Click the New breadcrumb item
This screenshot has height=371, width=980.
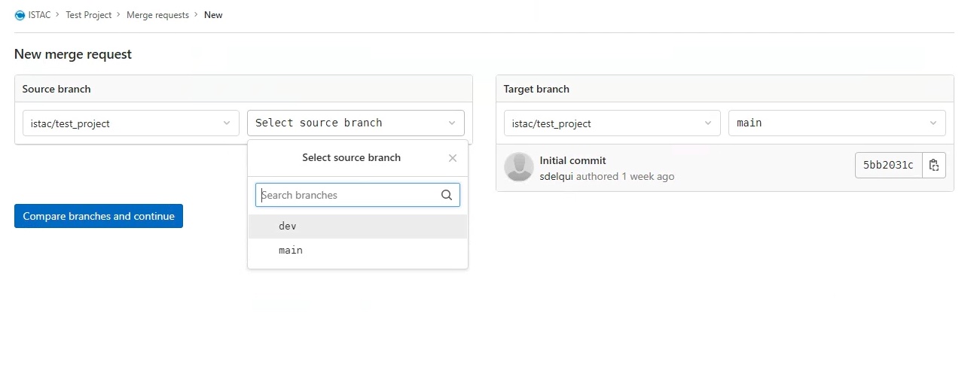pos(213,15)
